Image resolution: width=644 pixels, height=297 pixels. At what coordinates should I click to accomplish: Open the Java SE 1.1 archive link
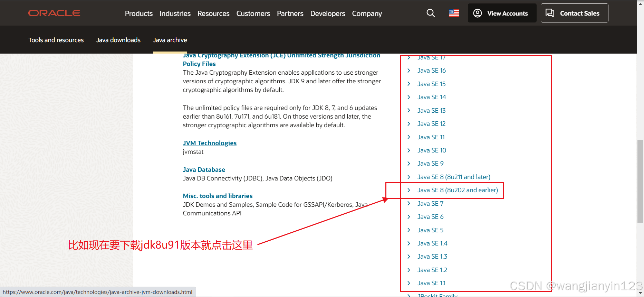[432, 283]
